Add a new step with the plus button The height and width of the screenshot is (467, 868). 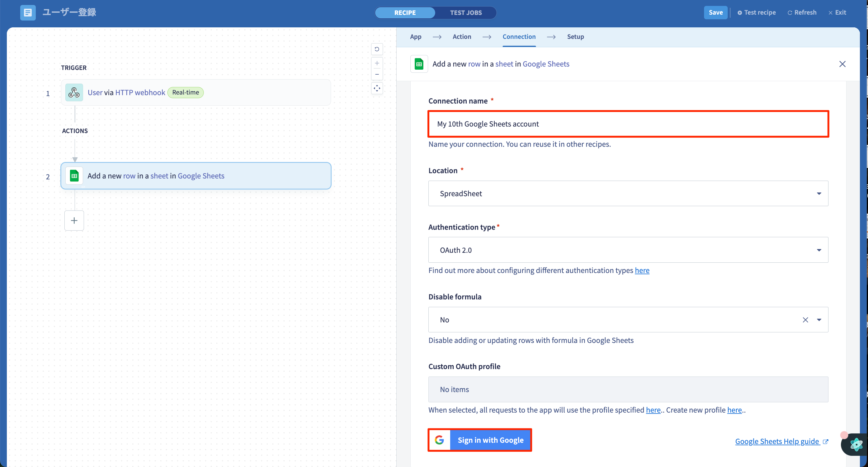pyautogui.click(x=74, y=220)
